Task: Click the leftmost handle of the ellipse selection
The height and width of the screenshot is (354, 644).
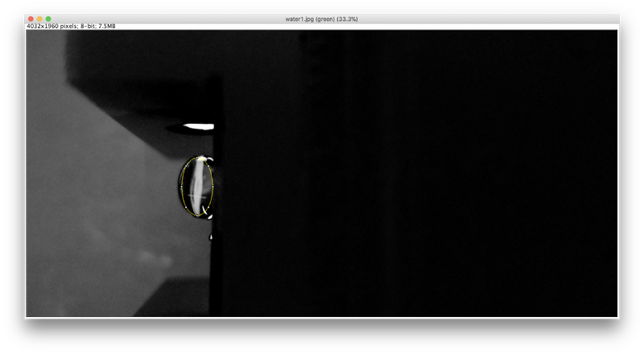Action: [x=182, y=188]
